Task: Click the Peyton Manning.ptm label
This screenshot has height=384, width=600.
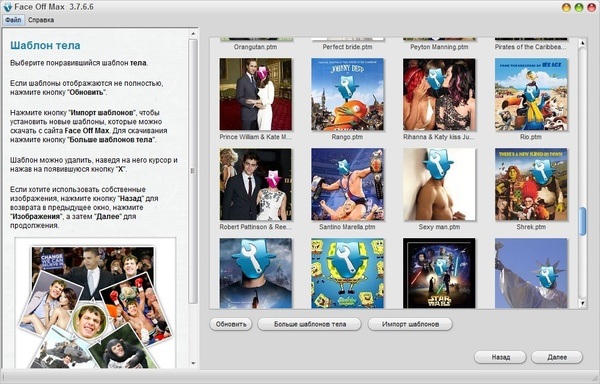Action: 439,47
